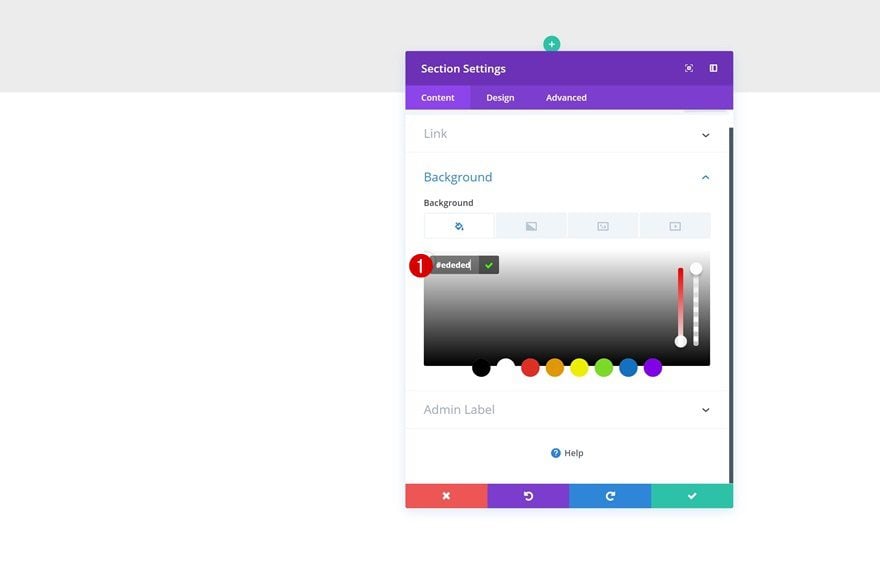
Task: Select the background gradient tab icon
Action: [531, 226]
